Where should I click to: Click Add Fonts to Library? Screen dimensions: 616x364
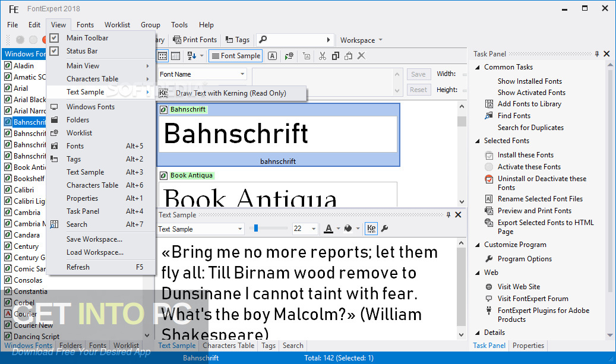coord(529,104)
